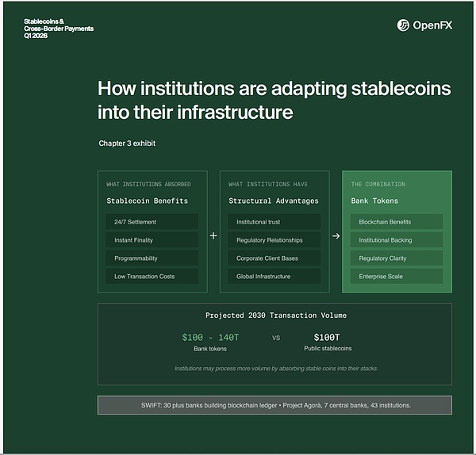This screenshot has height=455, width=476.
Task: Click the Enterprise Scale box
Action: 396,277
